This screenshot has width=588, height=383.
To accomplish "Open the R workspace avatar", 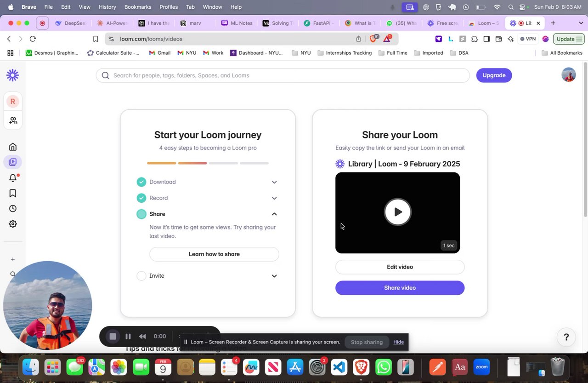I will (13, 101).
